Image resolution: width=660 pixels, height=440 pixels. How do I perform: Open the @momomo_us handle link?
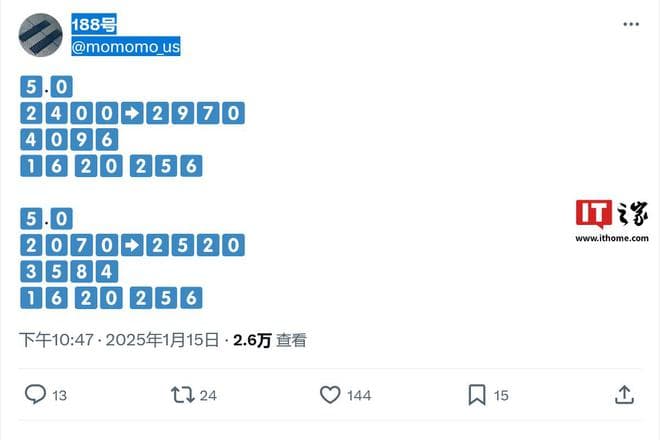point(126,46)
